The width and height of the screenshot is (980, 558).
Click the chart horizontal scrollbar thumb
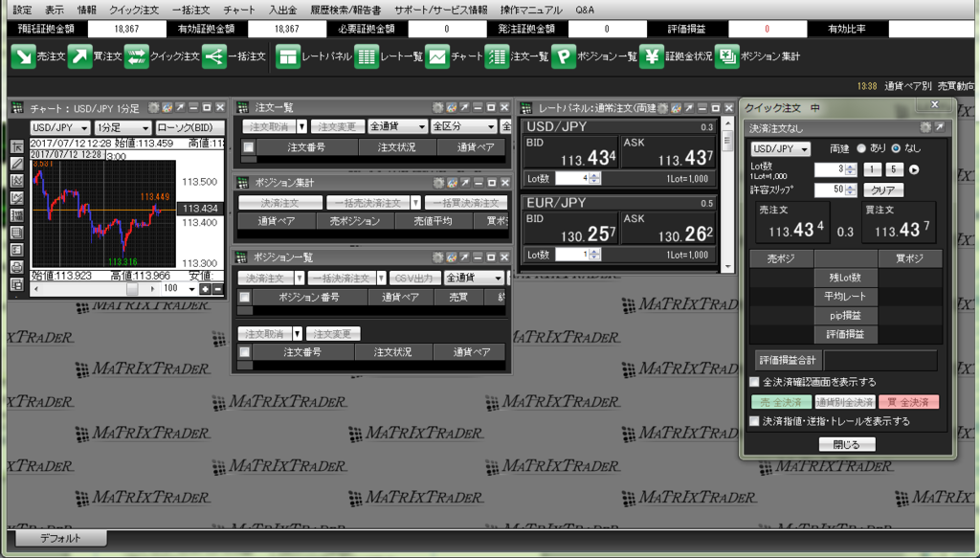[132, 289]
